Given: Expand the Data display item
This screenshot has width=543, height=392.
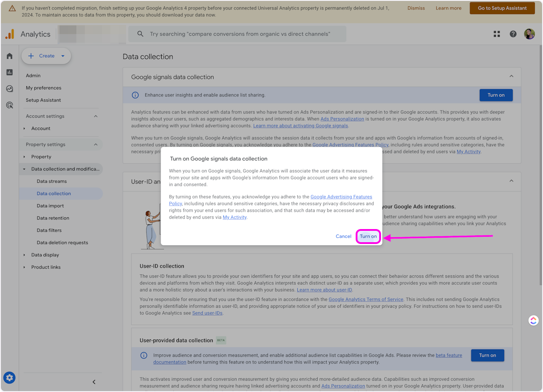Looking at the screenshot, I should point(24,255).
